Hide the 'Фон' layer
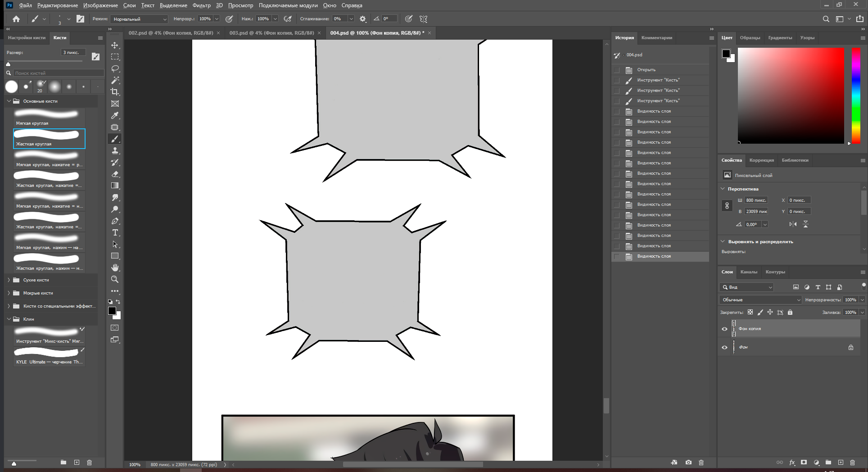 724,347
